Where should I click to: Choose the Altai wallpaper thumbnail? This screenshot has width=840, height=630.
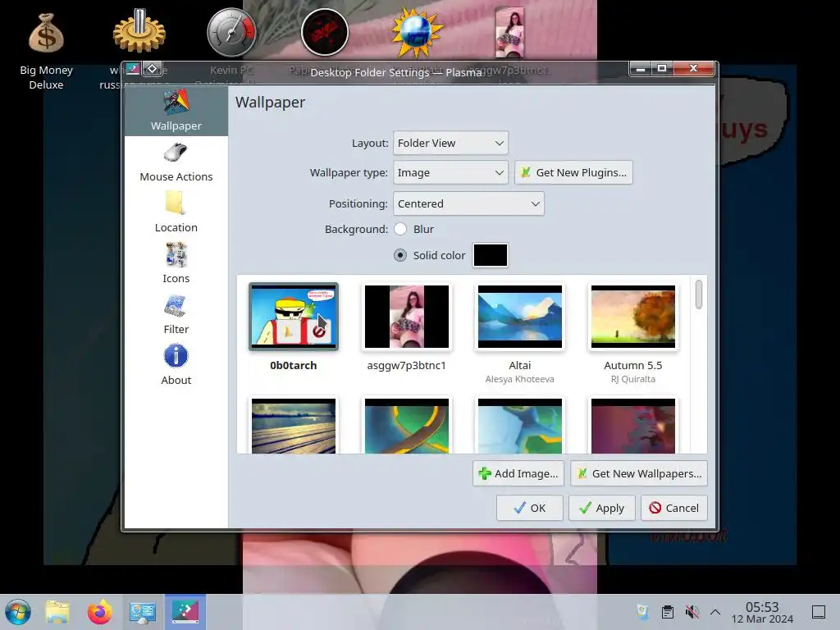519,317
